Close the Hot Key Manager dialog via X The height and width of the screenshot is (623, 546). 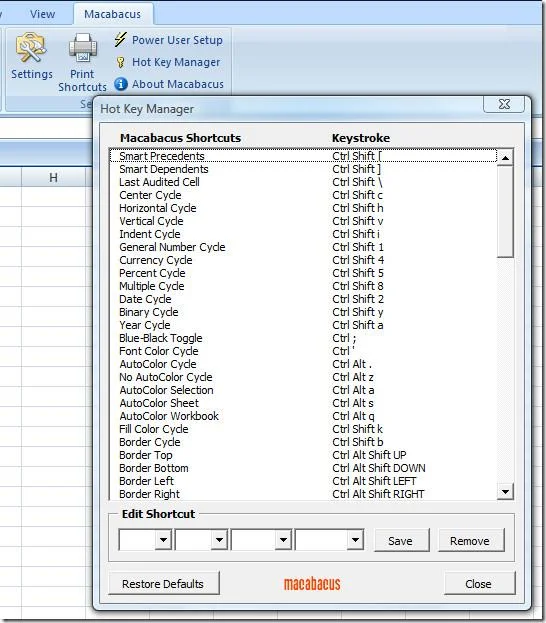[x=504, y=104]
